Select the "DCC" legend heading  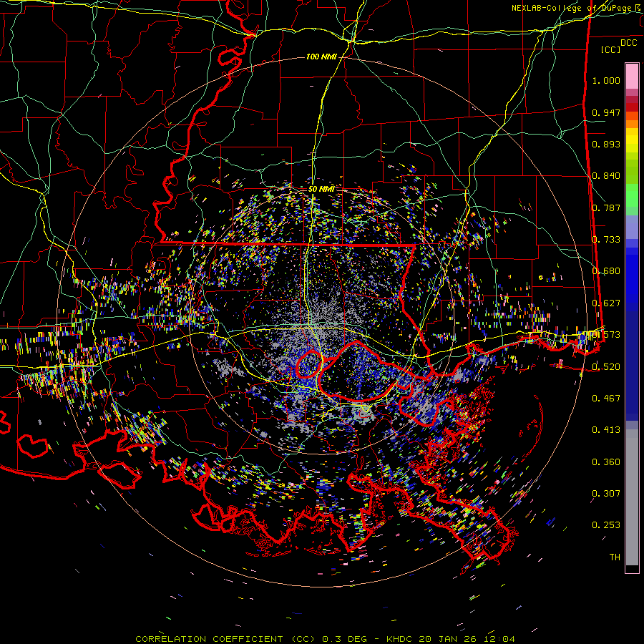point(628,43)
